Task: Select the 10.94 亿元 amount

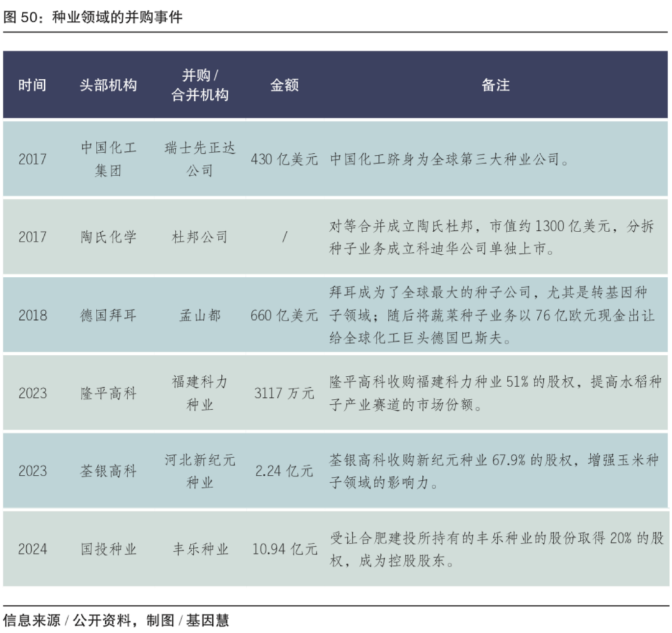Action: (284, 550)
